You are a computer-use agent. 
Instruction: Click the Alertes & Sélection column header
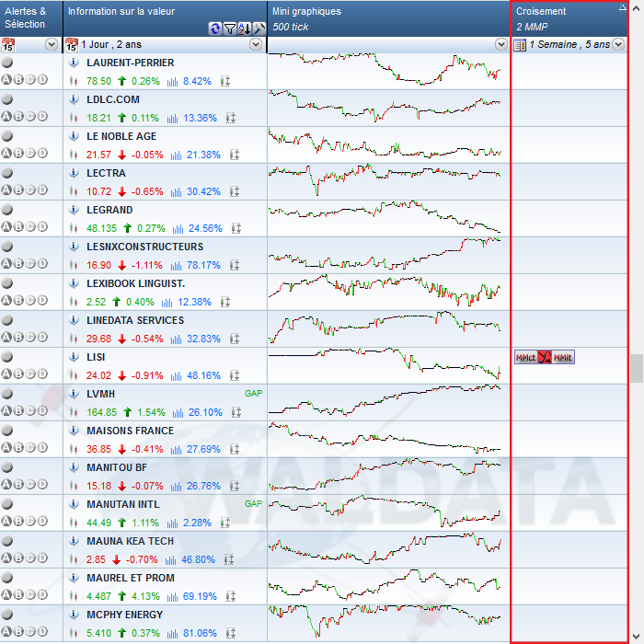click(31, 18)
